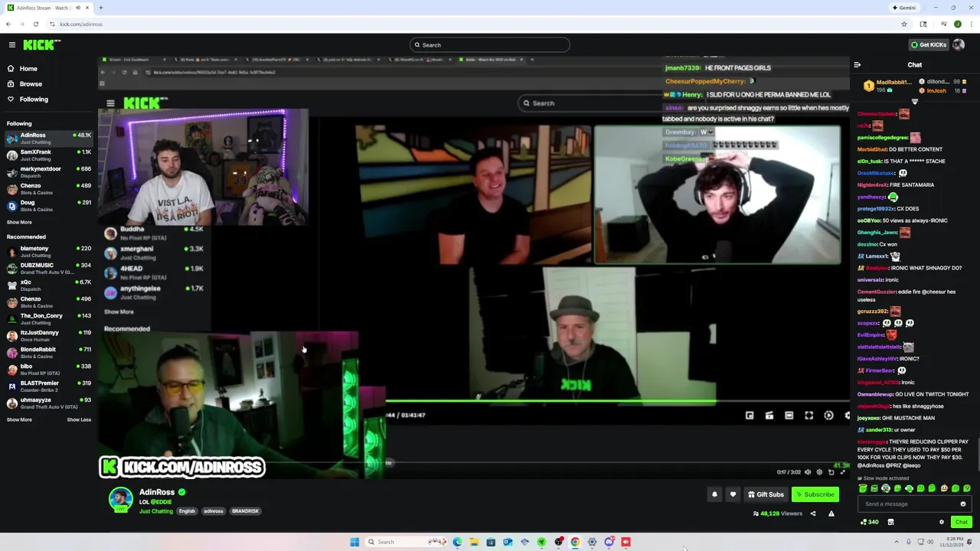Reload page with browser refresh button
The image size is (980, 551).
click(35, 24)
